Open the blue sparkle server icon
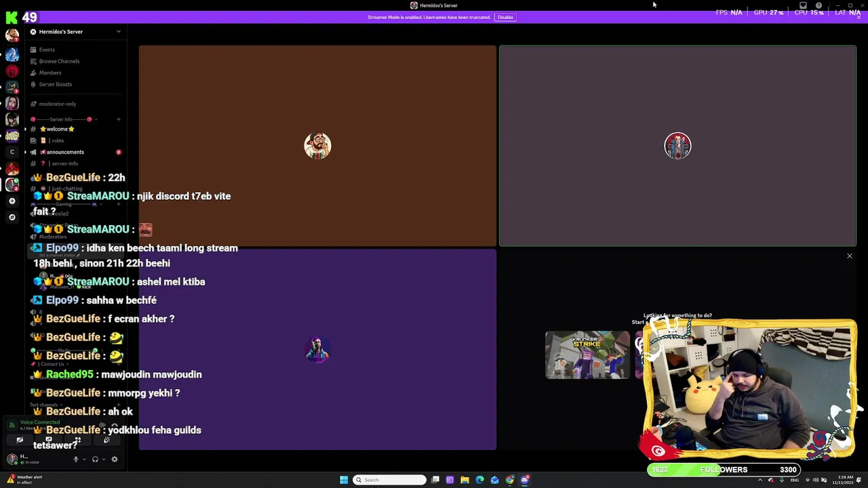The width and height of the screenshot is (868, 488). pyautogui.click(x=12, y=54)
